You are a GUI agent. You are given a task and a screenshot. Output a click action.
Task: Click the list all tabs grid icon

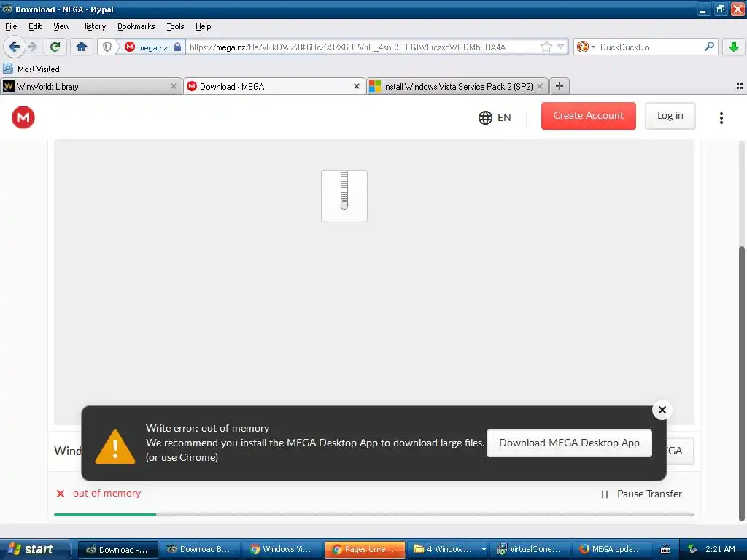(x=740, y=86)
